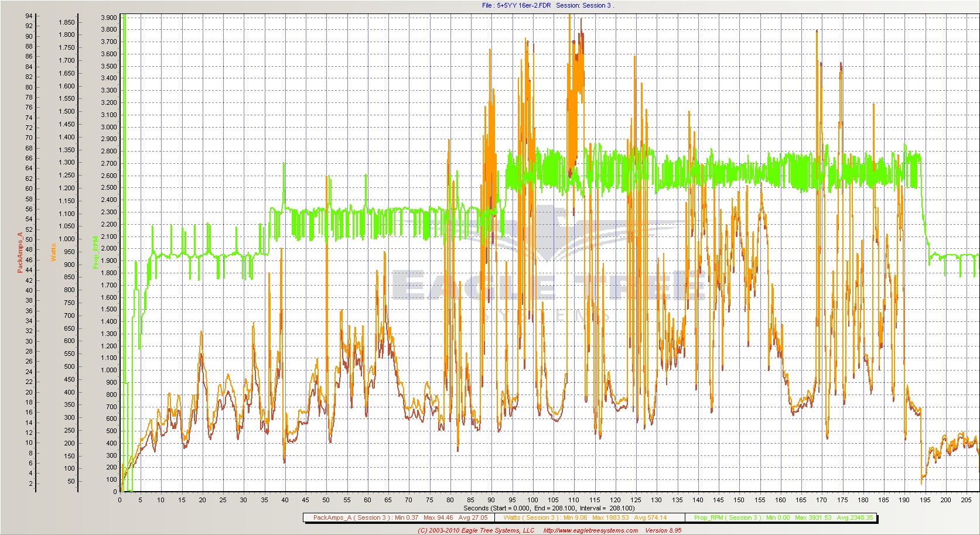Open the www.eagletreesystems.com link
The height and width of the screenshot is (535, 980).
pyautogui.click(x=590, y=530)
